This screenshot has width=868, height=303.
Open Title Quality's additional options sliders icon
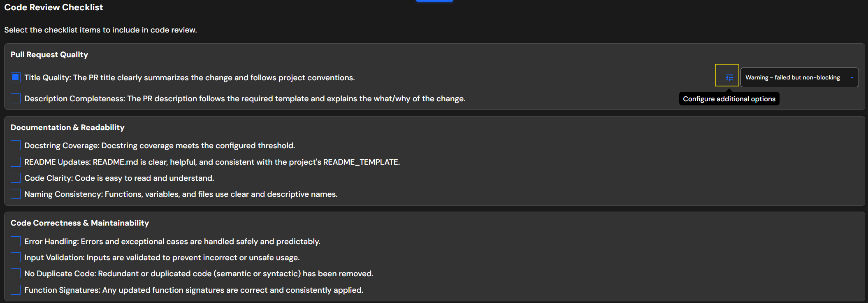[x=728, y=77]
